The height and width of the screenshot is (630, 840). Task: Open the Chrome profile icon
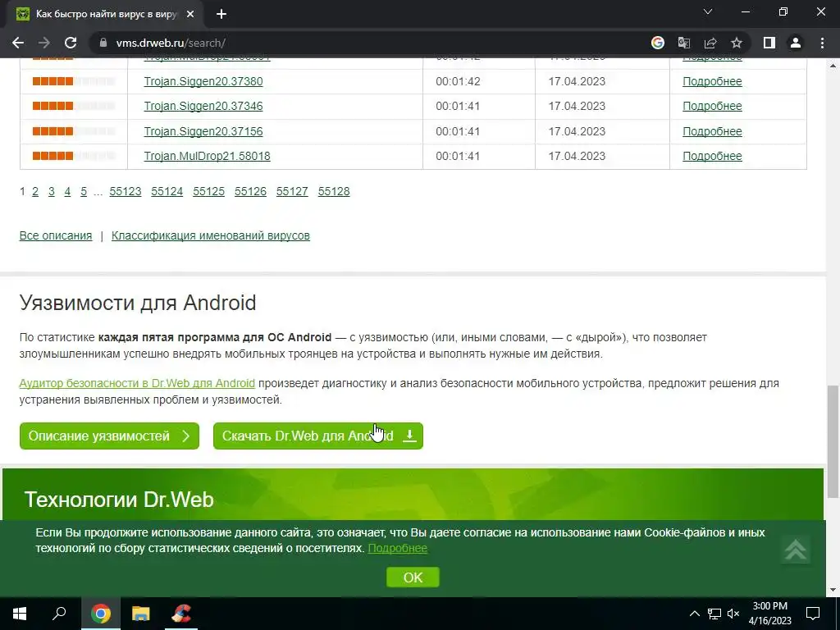(796, 43)
